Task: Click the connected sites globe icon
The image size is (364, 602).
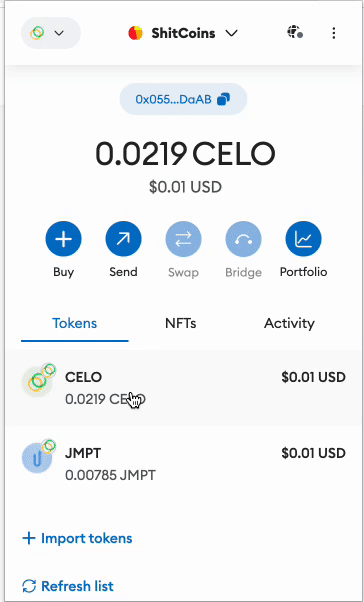Action: pyautogui.click(x=295, y=32)
